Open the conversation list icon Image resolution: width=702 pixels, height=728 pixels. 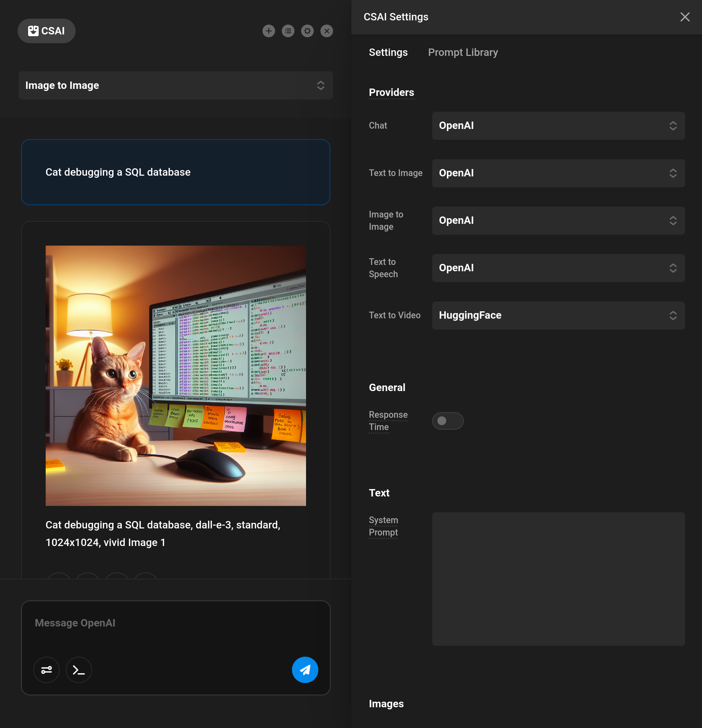[288, 31]
